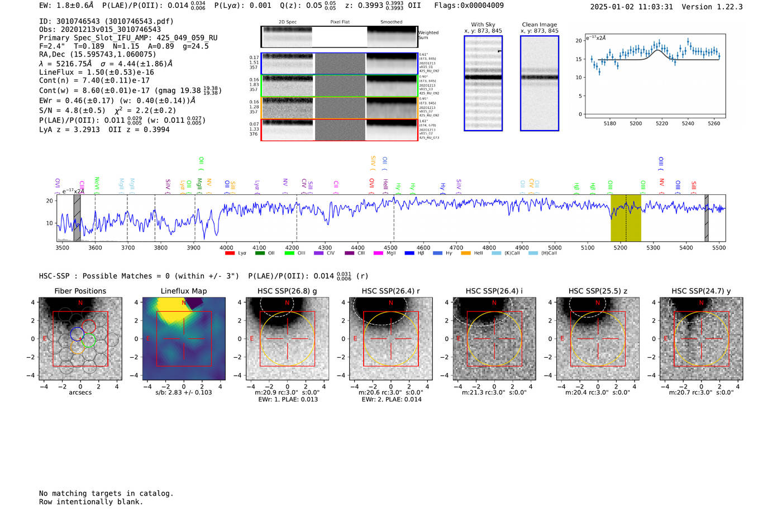Select the orange-bordered 2D spectrum row
The image size is (782, 532).
click(340, 108)
